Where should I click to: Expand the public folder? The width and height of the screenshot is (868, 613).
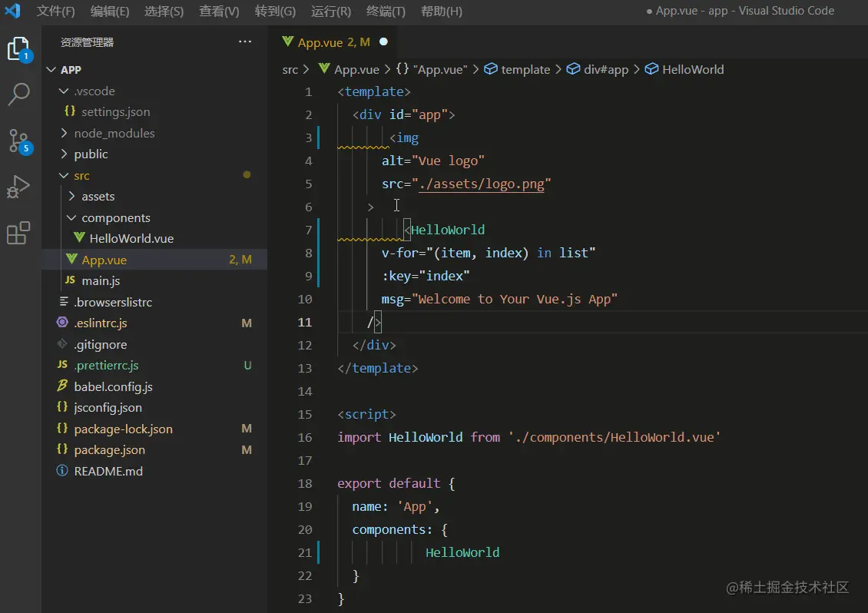[x=65, y=154]
